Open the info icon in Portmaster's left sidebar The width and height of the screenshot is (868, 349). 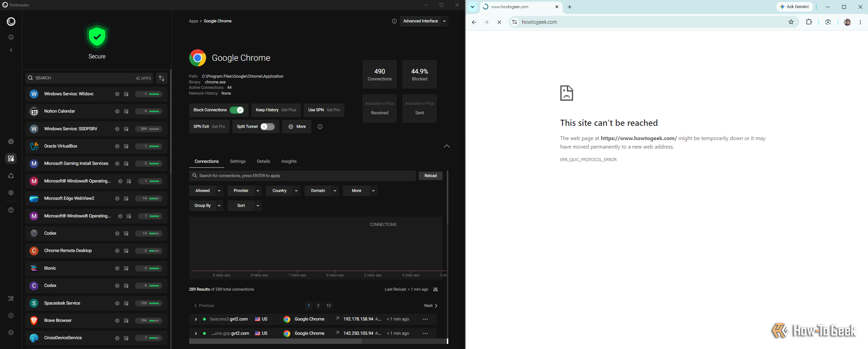11,37
